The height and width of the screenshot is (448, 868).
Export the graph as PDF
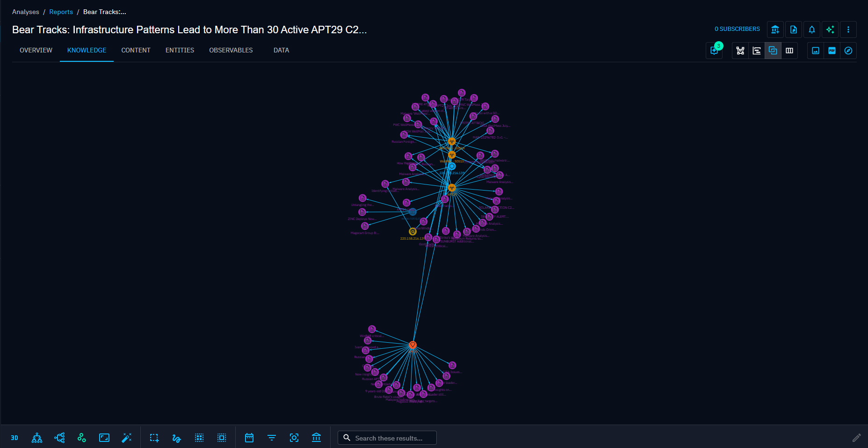832,51
